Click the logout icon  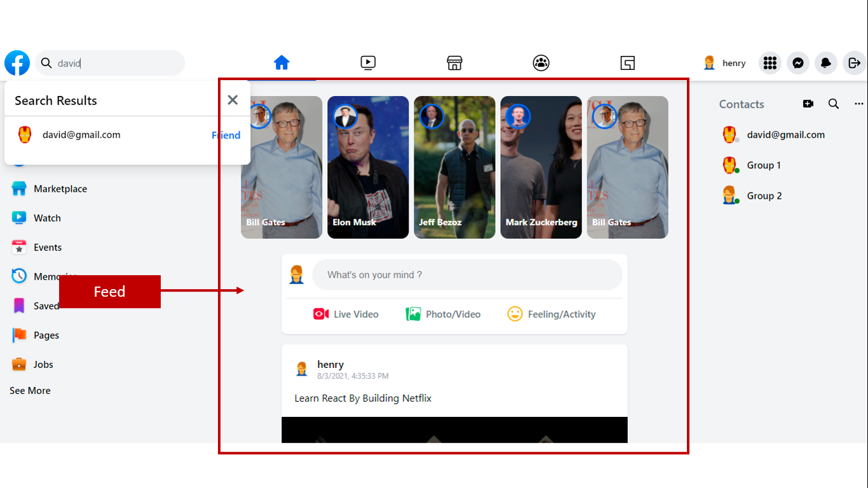pos(854,63)
